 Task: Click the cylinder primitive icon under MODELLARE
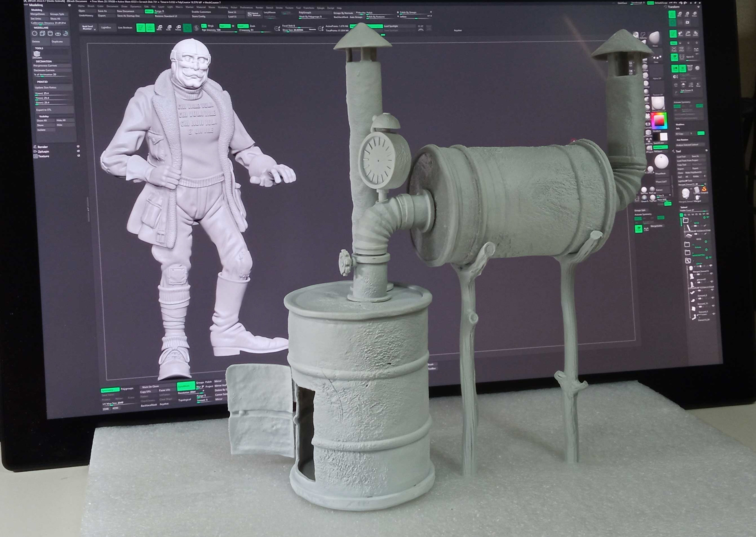point(50,33)
